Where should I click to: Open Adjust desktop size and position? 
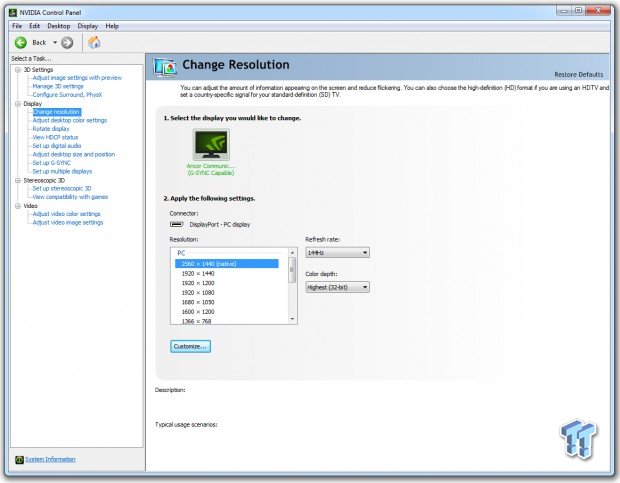74,155
